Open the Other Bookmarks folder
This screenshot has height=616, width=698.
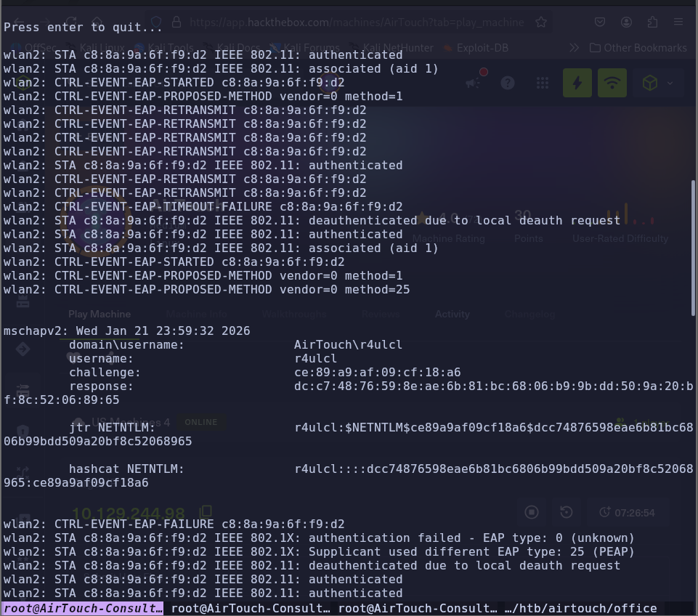point(638,48)
